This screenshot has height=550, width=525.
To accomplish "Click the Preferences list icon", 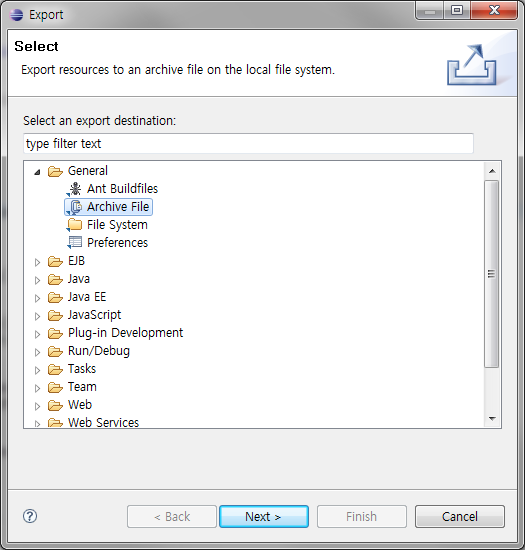I will pyautogui.click(x=74, y=243).
